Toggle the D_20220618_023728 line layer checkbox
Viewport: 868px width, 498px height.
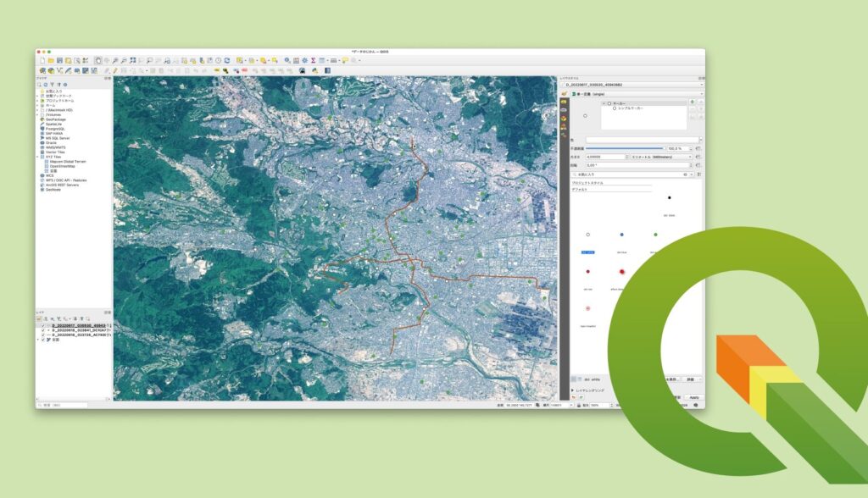[43, 335]
